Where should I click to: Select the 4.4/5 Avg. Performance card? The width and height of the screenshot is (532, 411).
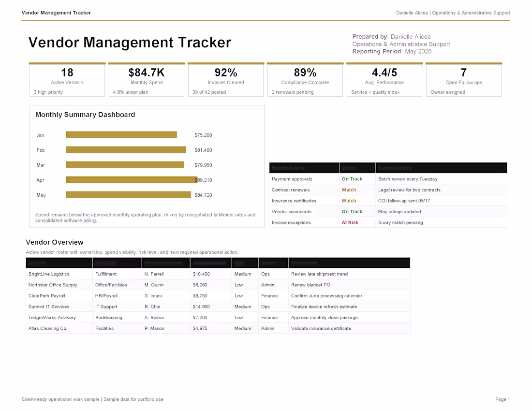tap(384, 80)
